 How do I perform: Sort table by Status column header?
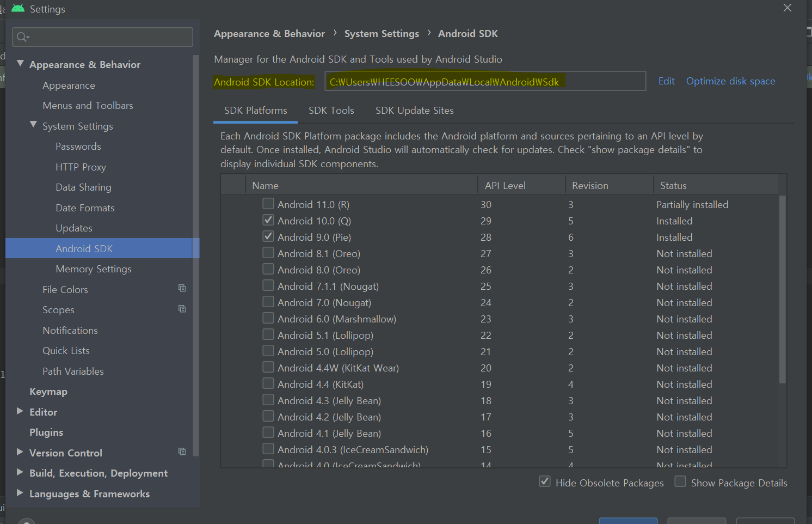coord(716,185)
